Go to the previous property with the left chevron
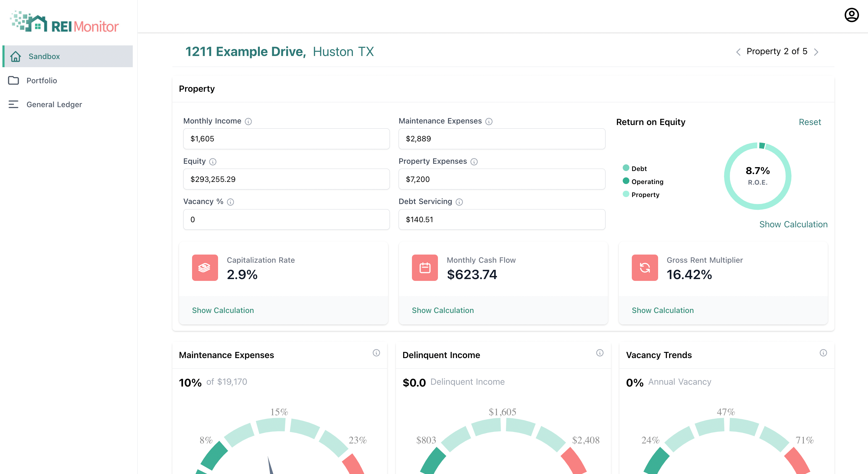Image resolution: width=868 pixels, height=474 pixels. (x=738, y=52)
